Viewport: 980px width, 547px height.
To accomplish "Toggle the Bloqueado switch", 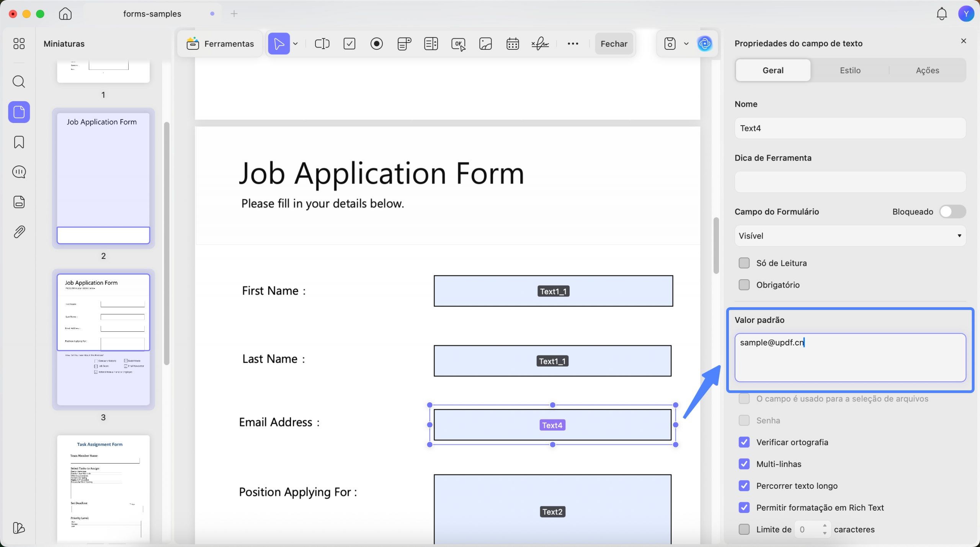I will point(952,211).
